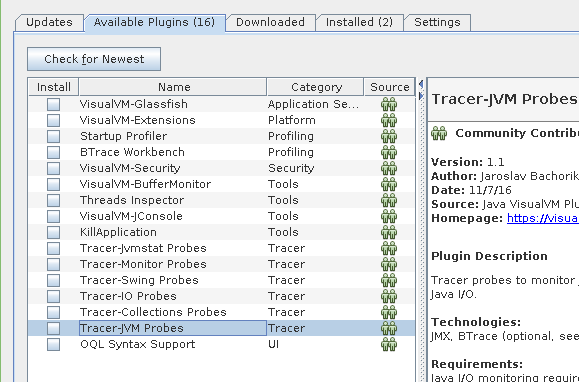Click source icon in KillApplication row
Viewport: 579px width, 382px height.
pos(389,232)
